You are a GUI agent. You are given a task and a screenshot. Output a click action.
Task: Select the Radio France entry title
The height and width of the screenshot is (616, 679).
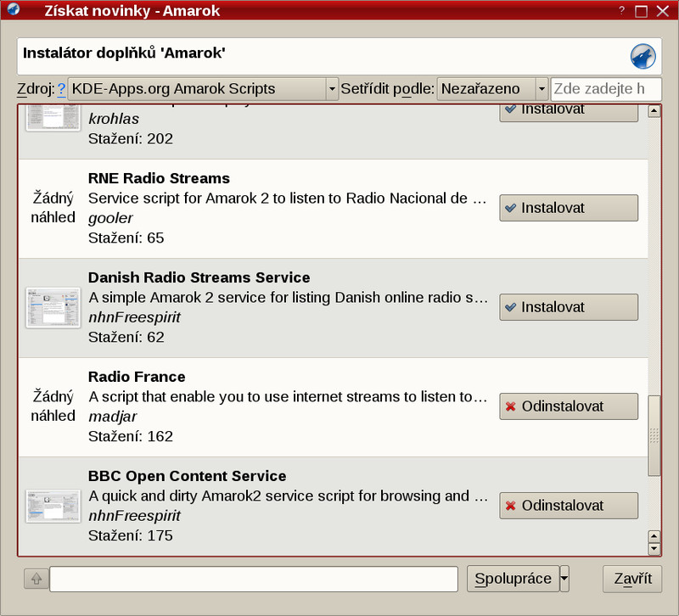coord(137,377)
